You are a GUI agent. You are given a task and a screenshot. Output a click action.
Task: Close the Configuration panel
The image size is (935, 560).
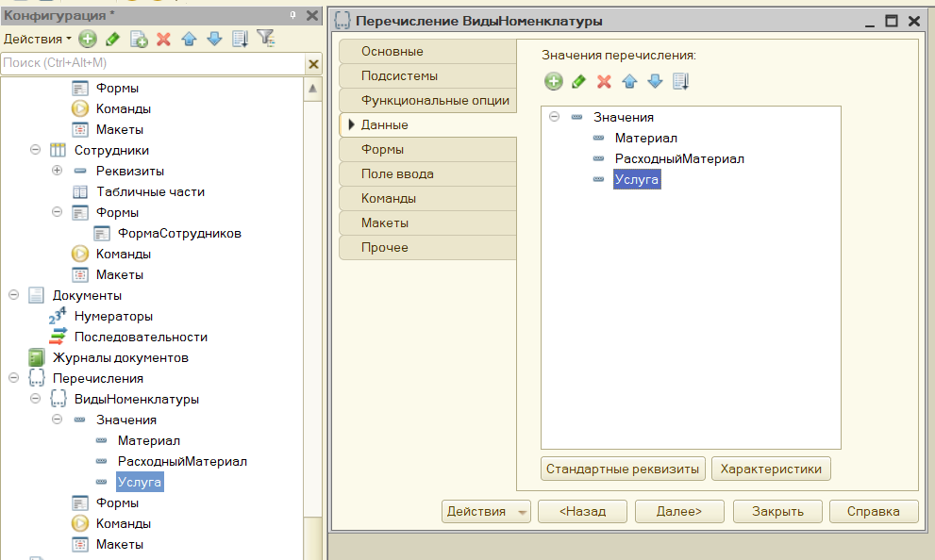(312, 15)
